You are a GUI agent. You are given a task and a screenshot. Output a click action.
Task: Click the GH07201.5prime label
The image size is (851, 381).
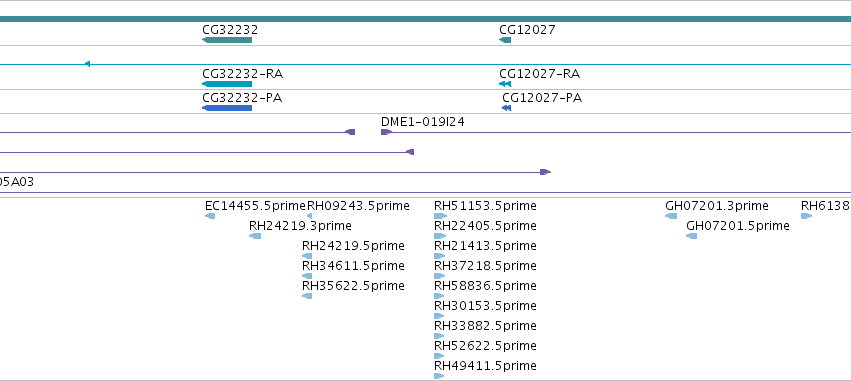click(738, 226)
